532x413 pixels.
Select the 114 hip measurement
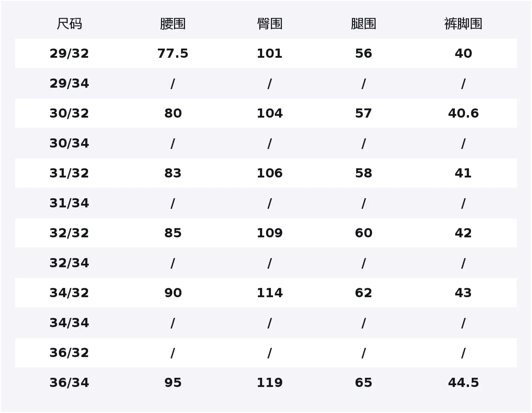tap(270, 293)
